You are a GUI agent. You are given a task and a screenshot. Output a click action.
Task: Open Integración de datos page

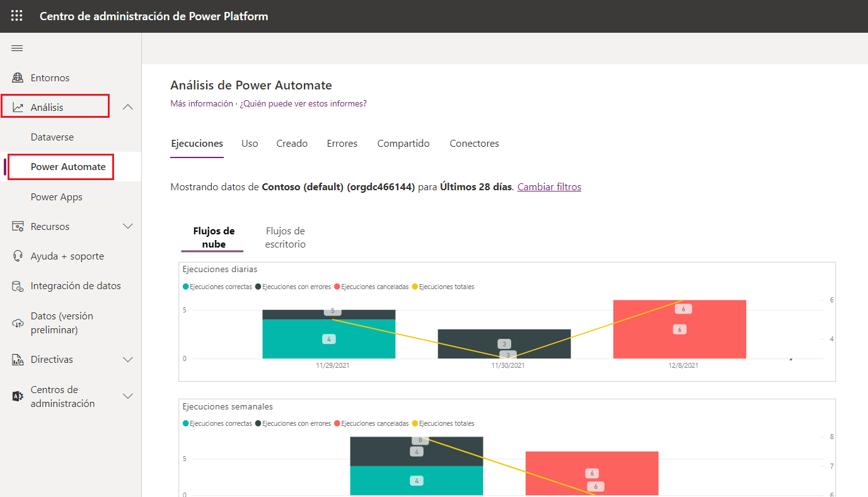[x=71, y=286]
